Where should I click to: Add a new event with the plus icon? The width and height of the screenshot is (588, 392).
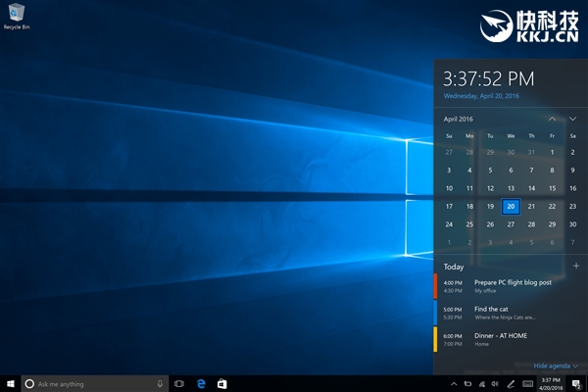pos(575,267)
